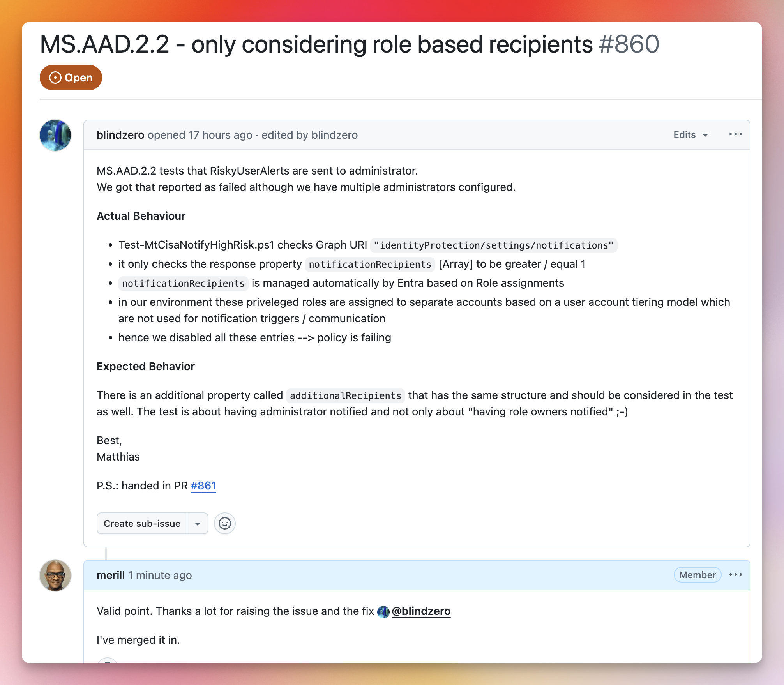
Task: Open the @blindzero mention link
Action: tap(421, 611)
